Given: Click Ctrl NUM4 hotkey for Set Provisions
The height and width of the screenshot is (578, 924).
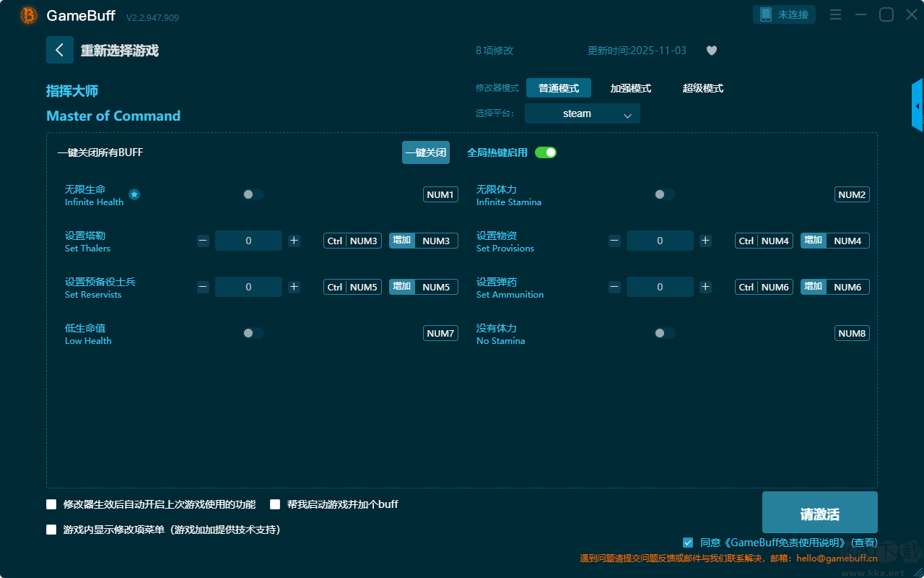Looking at the screenshot, I should pyautogui.click(x=764, y=241).
